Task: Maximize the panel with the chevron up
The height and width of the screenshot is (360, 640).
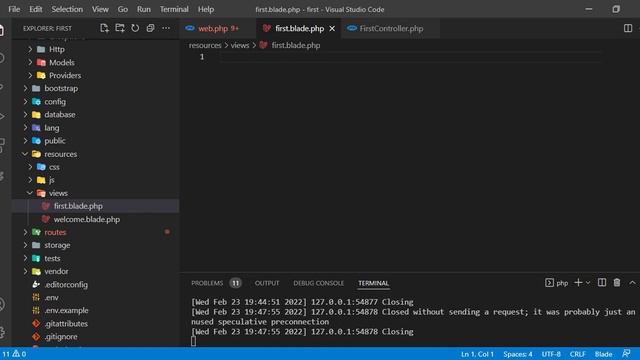Action: point(632,282)
